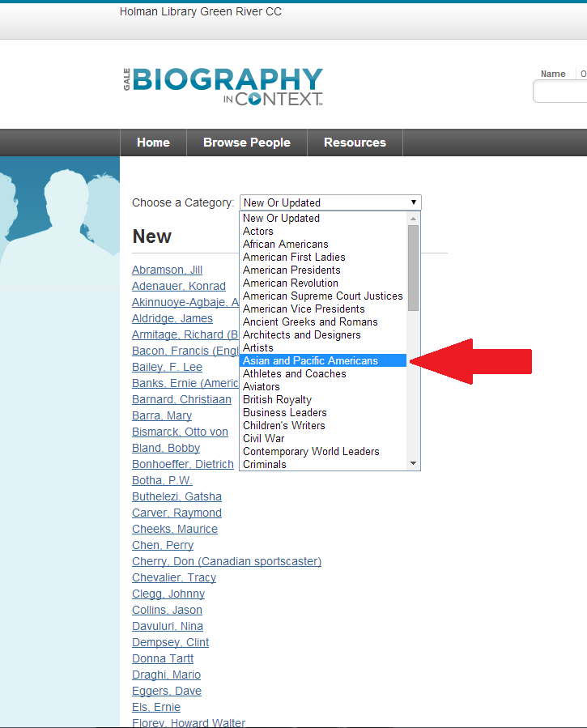Open Buthelezi, Gatsha link
This screenshot has height=728, width=587.
[177, 497]
